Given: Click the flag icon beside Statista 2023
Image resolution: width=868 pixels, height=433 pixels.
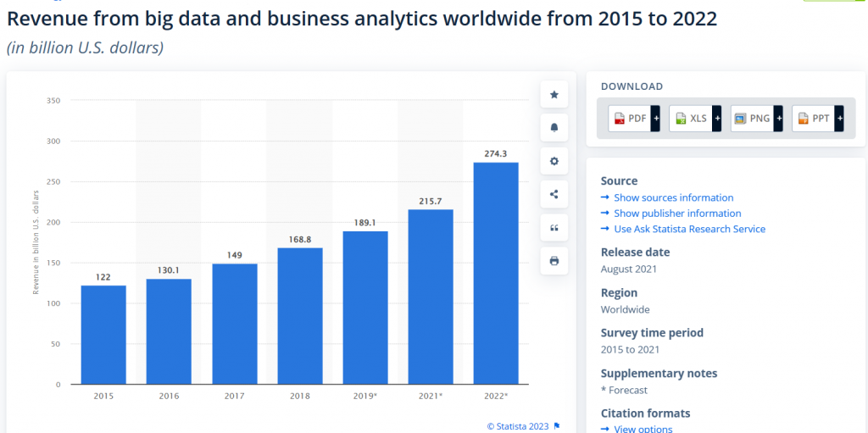Looking at the screenshot, I should pyautogui.click(x=557, y=426).
